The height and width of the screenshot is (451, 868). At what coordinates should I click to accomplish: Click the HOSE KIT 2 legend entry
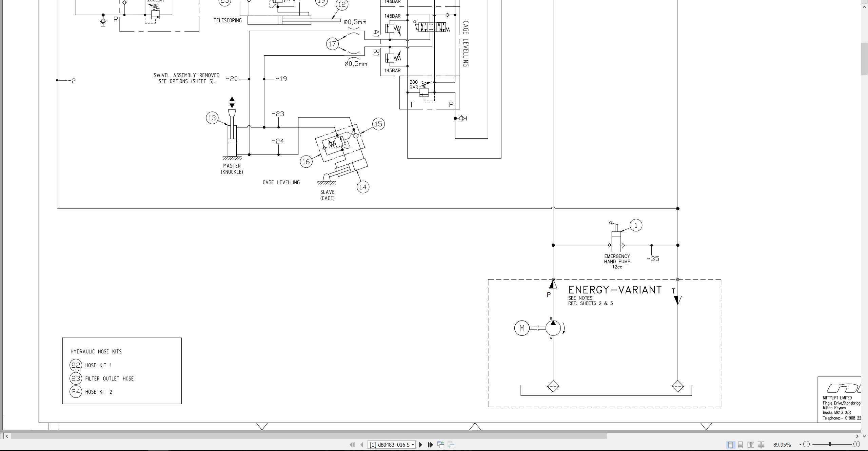point(98,392)
